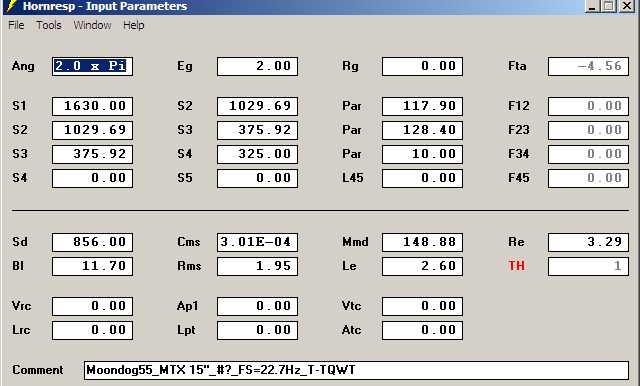Click the Bl field with 11.70
The width and height of the screenshot is (640, 386).
click(x=93, y=266)
